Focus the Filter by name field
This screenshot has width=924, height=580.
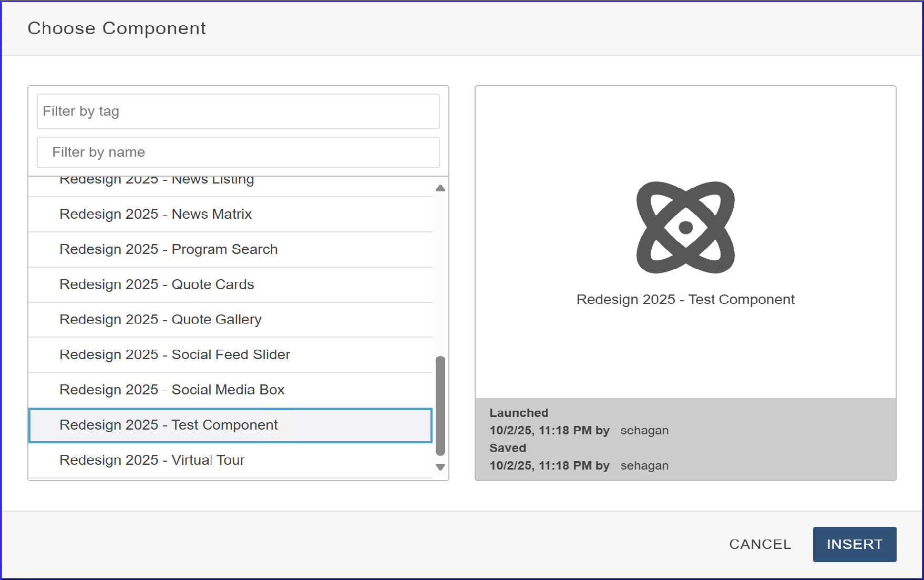pyautogui.click(x=238, y=152)
